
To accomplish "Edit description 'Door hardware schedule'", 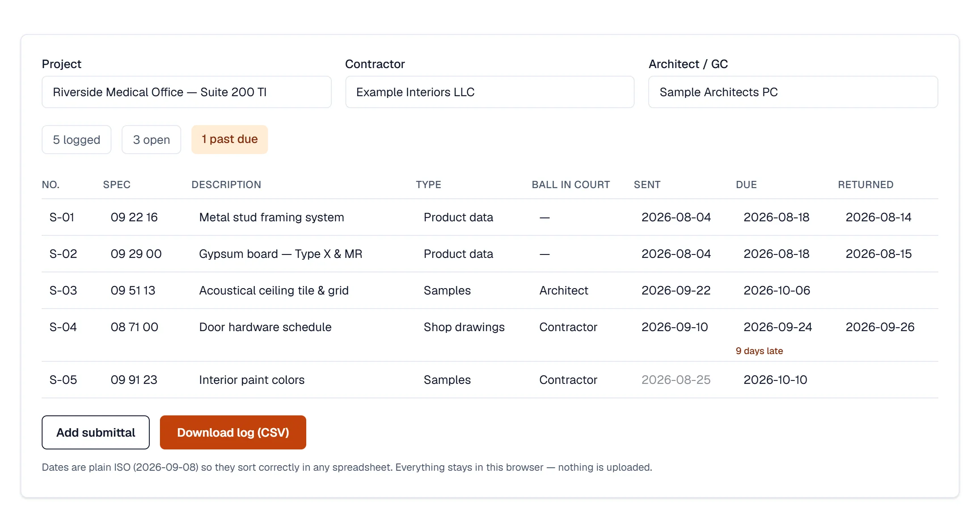I will tap(265, 327).
